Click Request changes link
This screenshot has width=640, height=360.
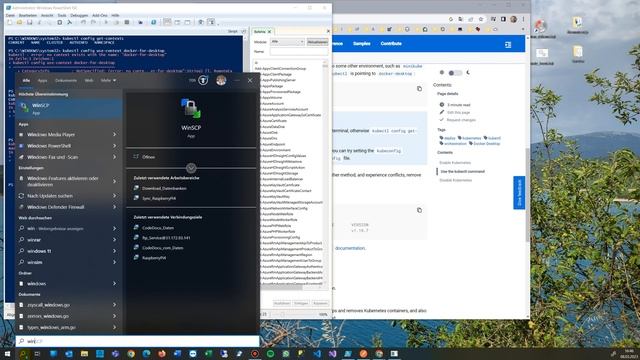(461, 120)
